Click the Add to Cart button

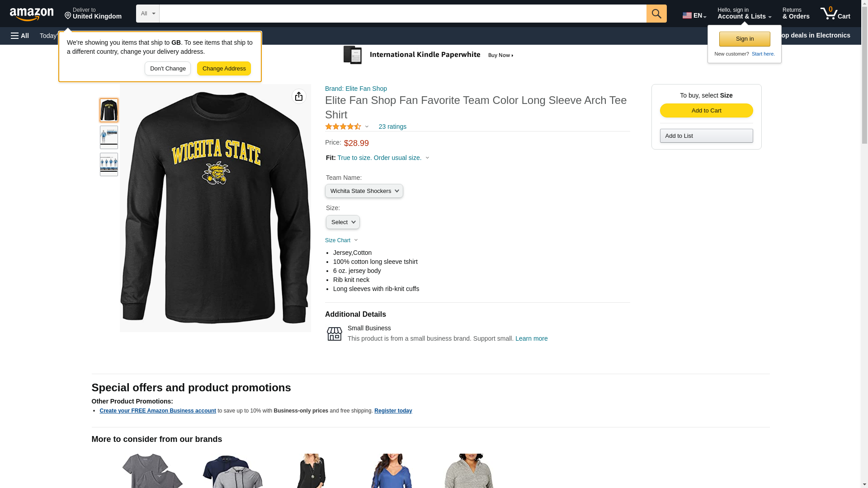pyautogui.click(x=706, y=111)
